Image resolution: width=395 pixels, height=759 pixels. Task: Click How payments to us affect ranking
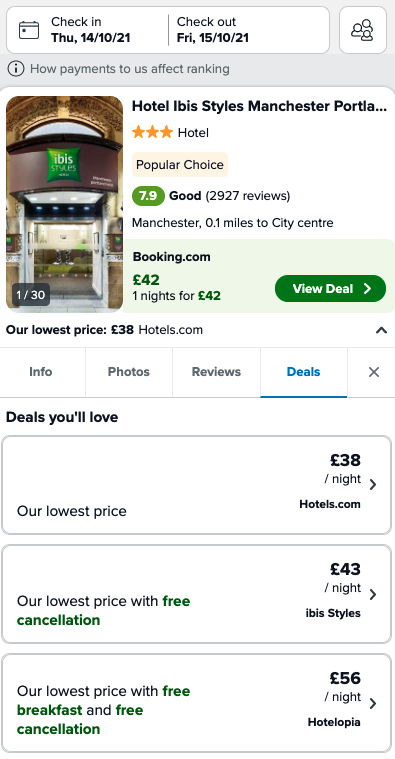pos(130,69)
